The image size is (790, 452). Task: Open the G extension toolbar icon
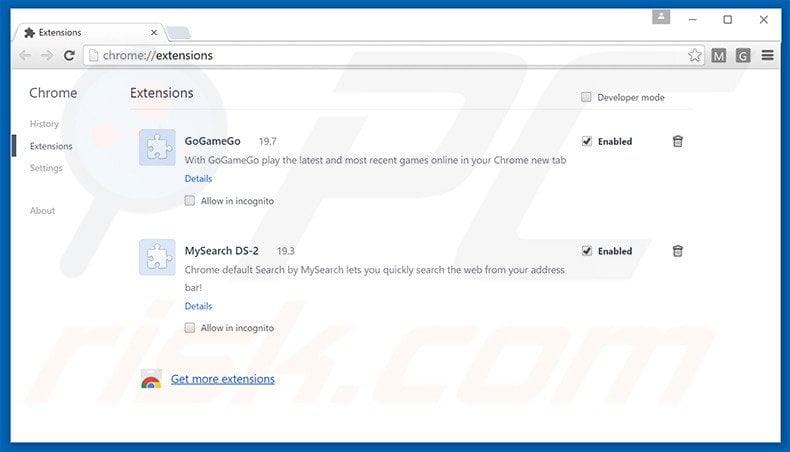coord(743,55)
